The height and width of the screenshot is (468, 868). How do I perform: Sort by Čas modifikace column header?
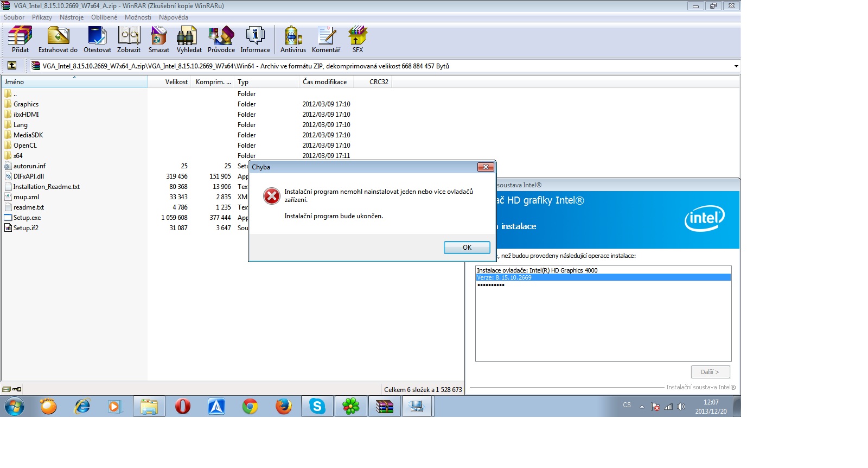click(x=326, y=82)
